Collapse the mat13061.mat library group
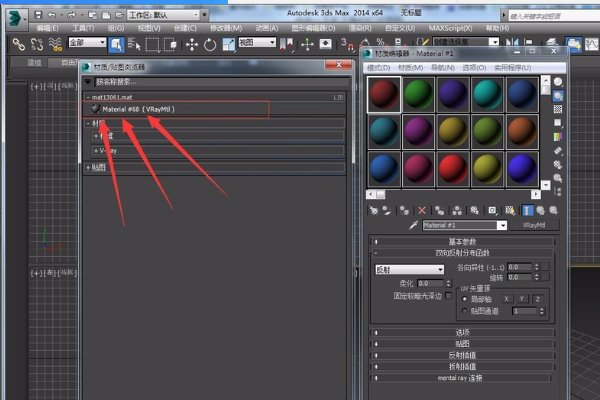600x400 pixels. click(88, 98)
